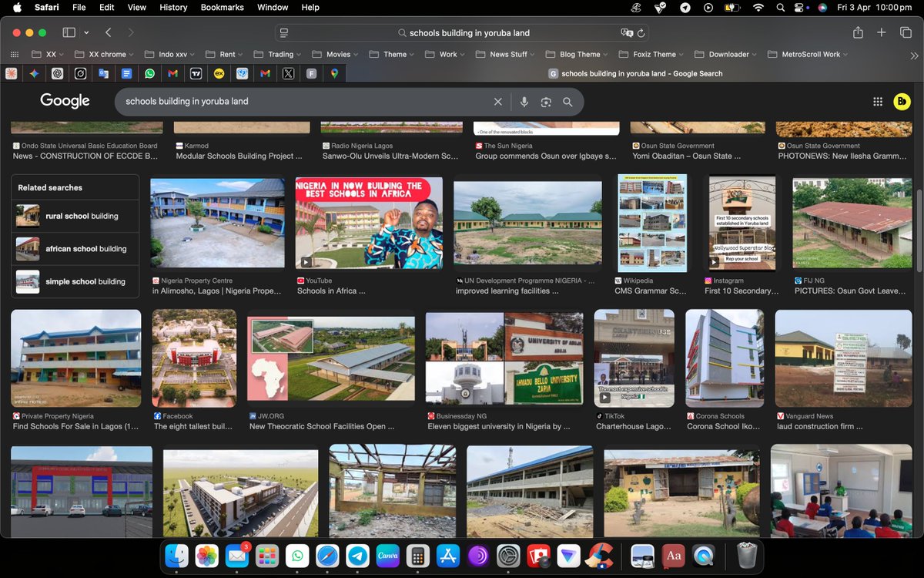
Task: Open the Google apps grid
Action: 878,102
